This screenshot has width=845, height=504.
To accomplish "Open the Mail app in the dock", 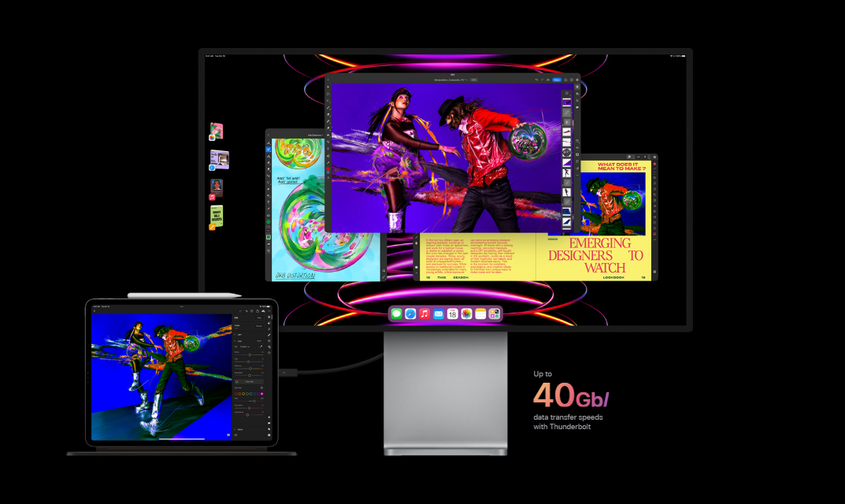I will (438, 313).
